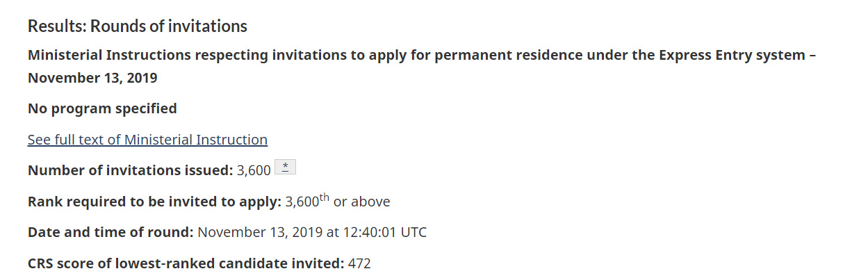Click the superscript "th" after the rank

[x=324, y=197]
